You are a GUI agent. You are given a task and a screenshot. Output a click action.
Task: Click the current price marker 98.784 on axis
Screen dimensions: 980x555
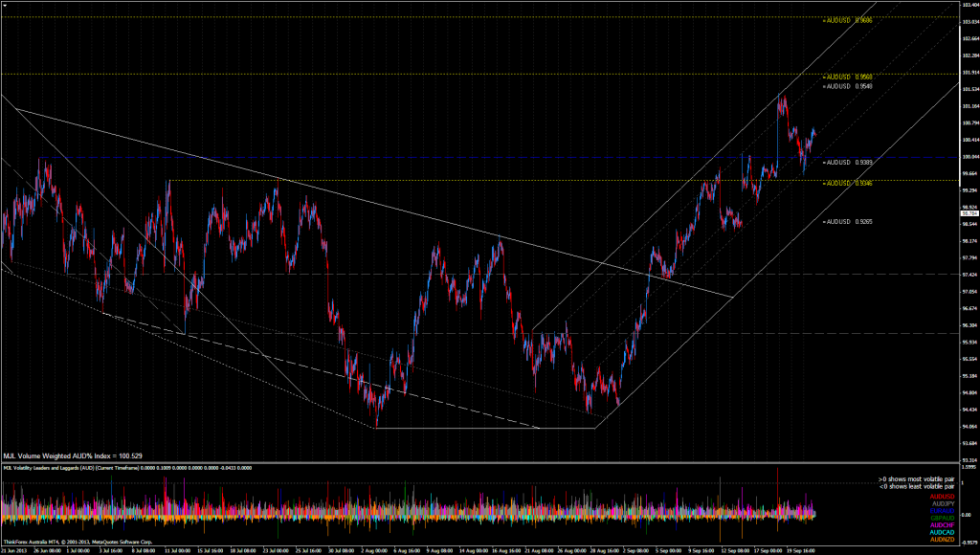click(969, 213)
